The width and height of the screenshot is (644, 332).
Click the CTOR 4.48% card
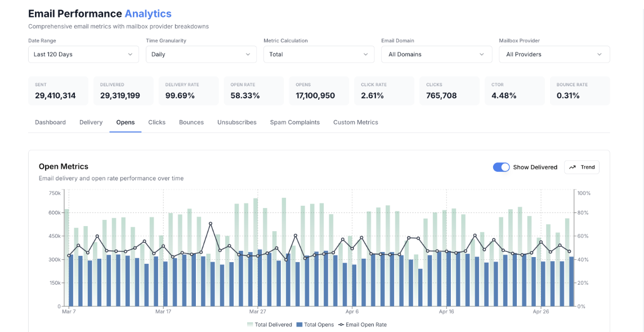515,91
